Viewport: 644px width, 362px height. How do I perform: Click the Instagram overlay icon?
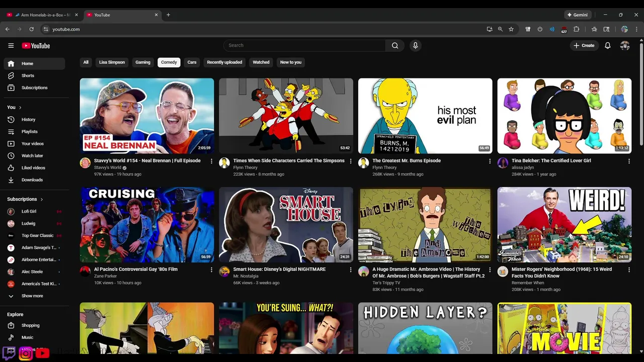click(x=26, y=353)
